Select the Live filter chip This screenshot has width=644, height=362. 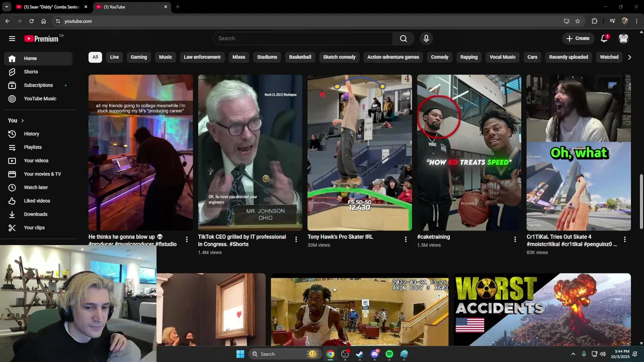click(114, 57)
